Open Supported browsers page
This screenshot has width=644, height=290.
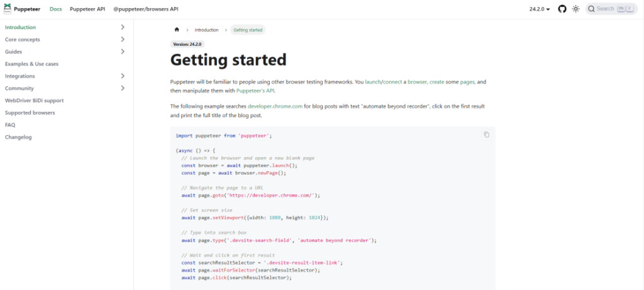tap(30, 113)
